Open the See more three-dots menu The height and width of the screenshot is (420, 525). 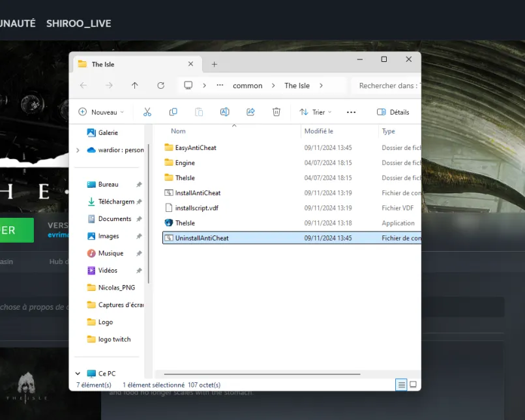351,112
